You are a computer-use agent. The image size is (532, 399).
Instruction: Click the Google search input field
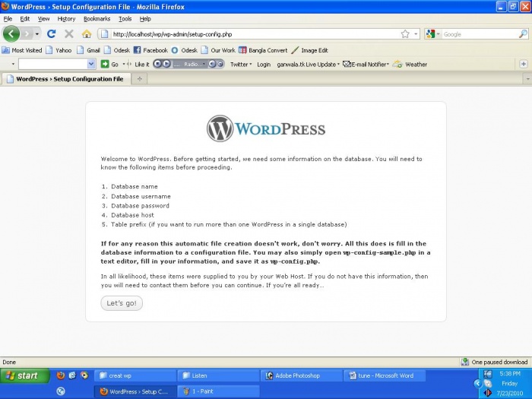(x=480, y=34)
